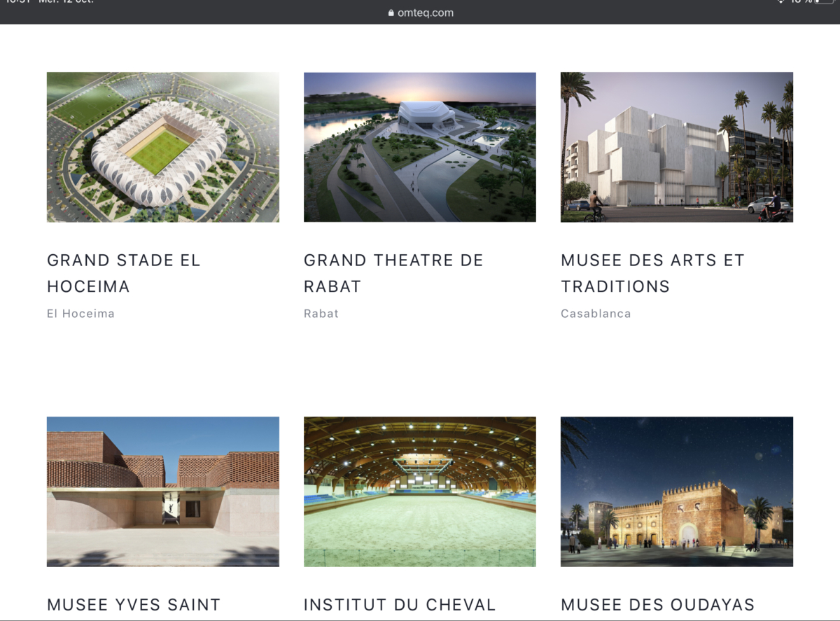Click the Rabat location label
Viewport: 840px width, 621px height.
coord(321,314)
